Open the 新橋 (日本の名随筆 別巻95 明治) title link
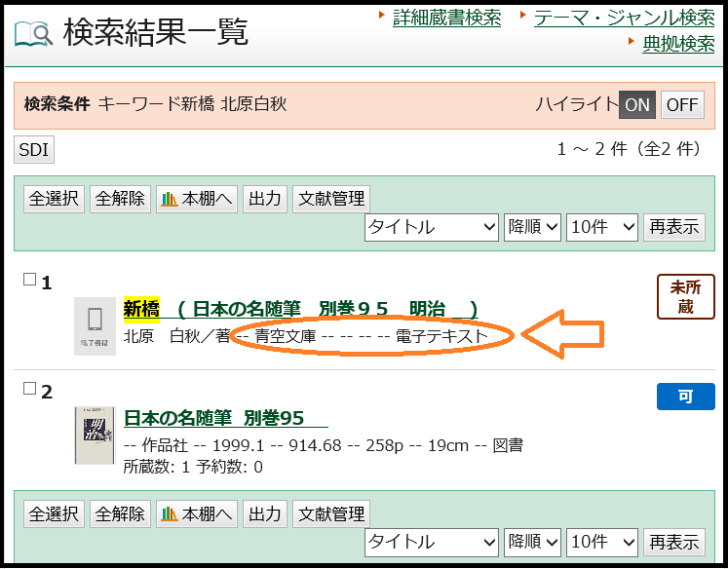This screenshot has height=569, width=728. 300,309
